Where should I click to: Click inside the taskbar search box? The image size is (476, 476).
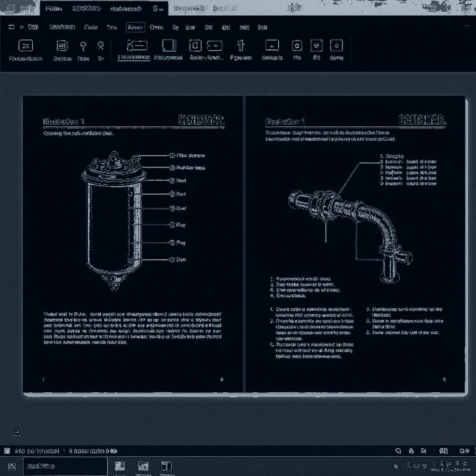click(x=65, y=466)
